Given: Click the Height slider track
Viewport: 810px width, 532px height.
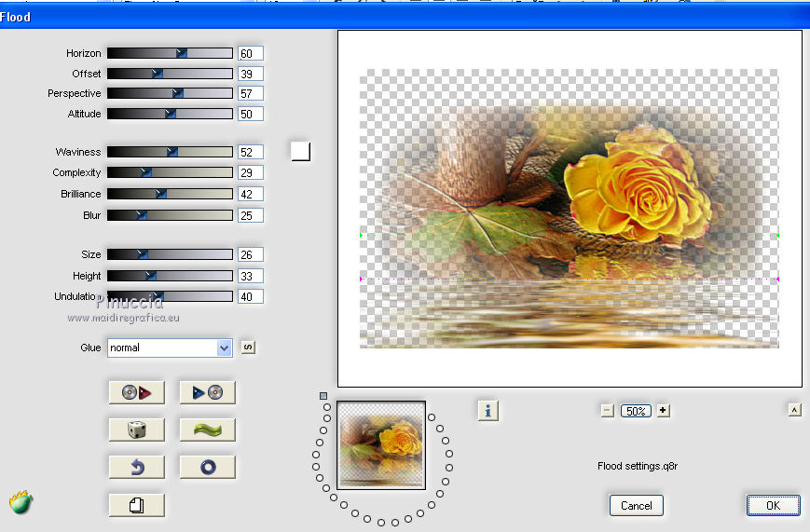Looking at the screenshot, I should point(170,276).
